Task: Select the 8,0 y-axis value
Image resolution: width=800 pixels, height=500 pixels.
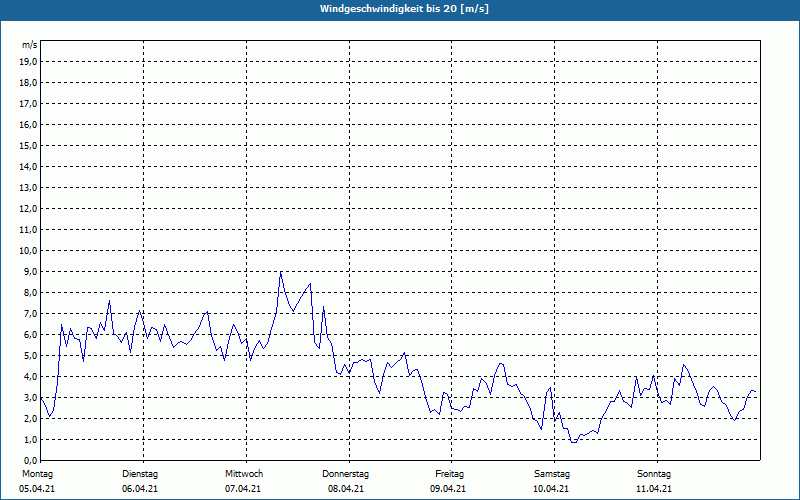Action: pyautogui.click(x=31, y=292)
